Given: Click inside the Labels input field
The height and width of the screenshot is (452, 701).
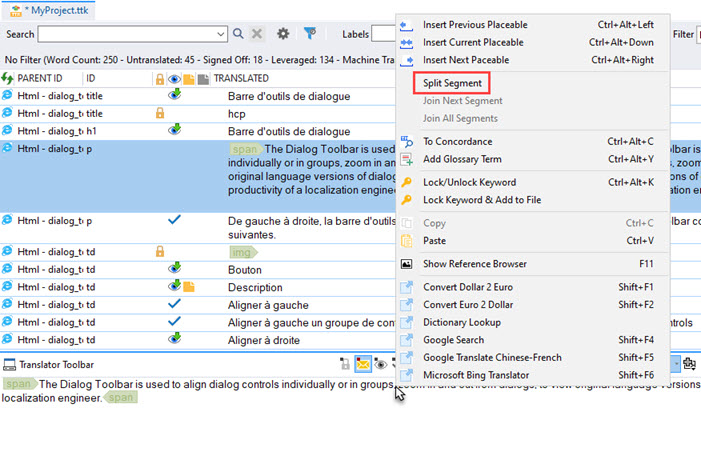Looking at the screenshot, I should tap(384, 34).
